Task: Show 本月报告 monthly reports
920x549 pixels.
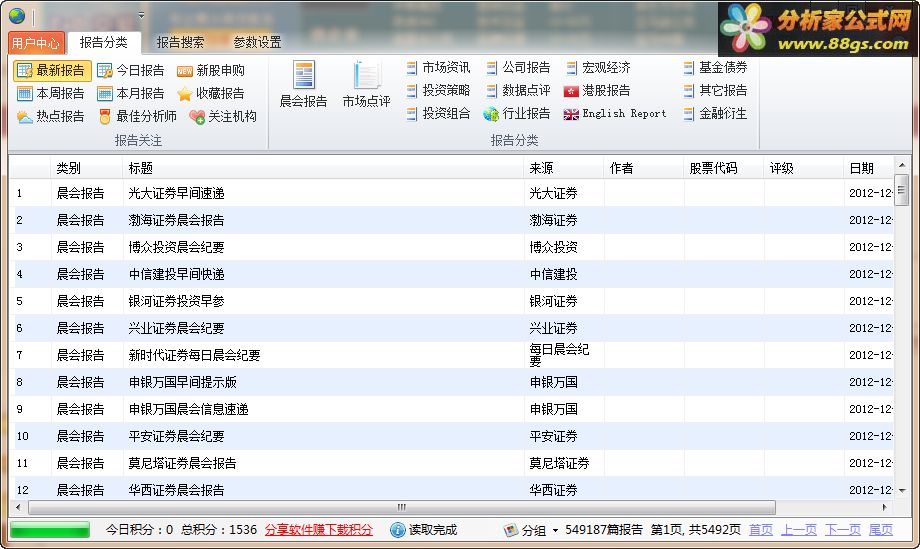Action: [131, 93]
